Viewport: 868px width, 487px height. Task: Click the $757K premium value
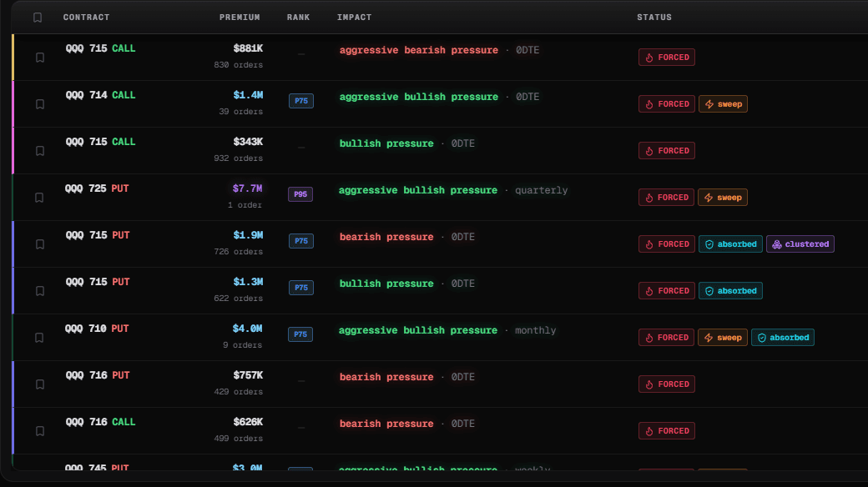(x=248, y=375)
